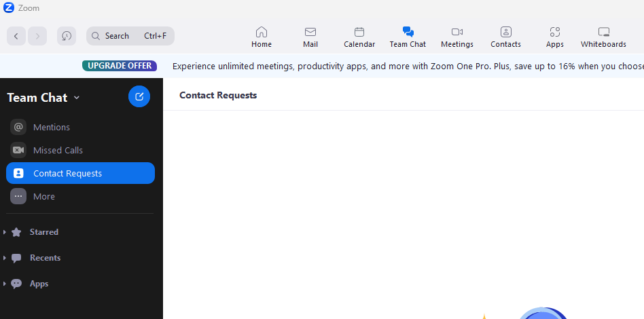Screen dimensions: 644x319
Task: Click the sidebar Apps bubble icon
Action: click(x=16, y=284)
